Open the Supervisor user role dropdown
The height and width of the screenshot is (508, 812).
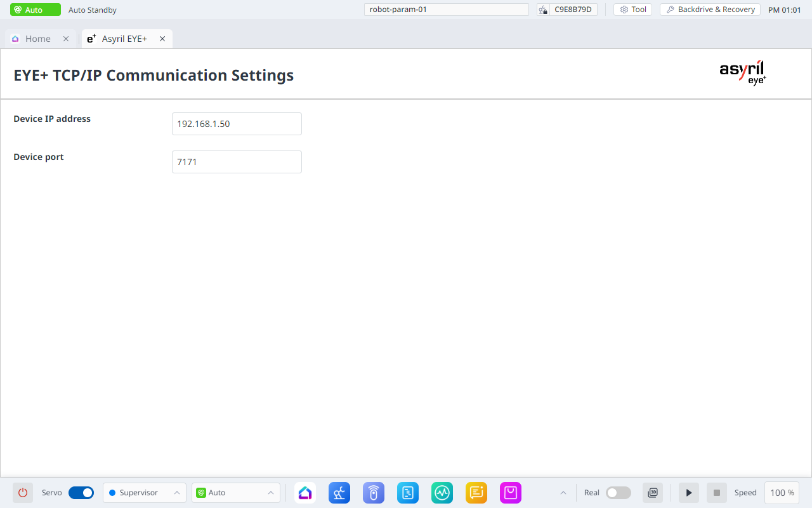(x=145, y=493)
